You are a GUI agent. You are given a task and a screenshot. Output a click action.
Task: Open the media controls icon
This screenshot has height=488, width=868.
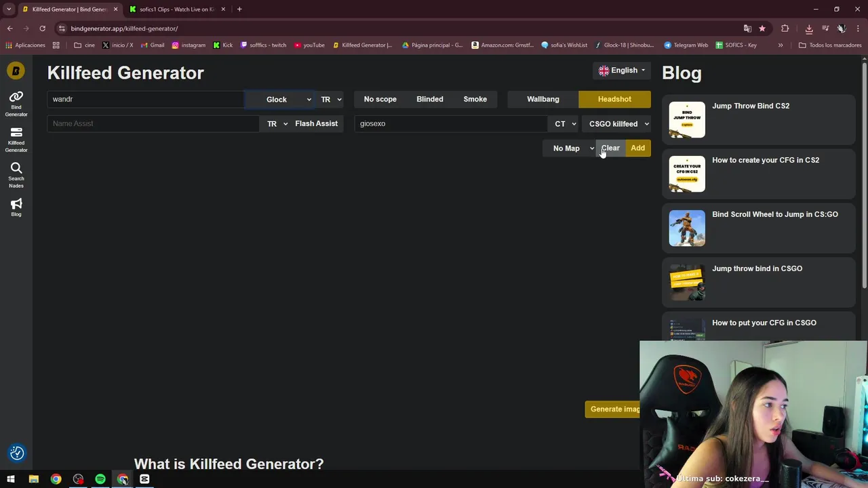825,28
